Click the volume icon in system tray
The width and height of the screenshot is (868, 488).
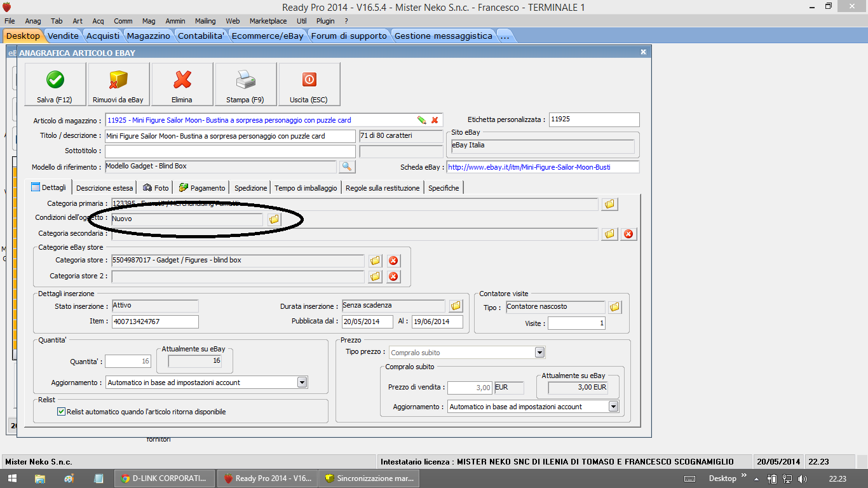coord(803,478)
